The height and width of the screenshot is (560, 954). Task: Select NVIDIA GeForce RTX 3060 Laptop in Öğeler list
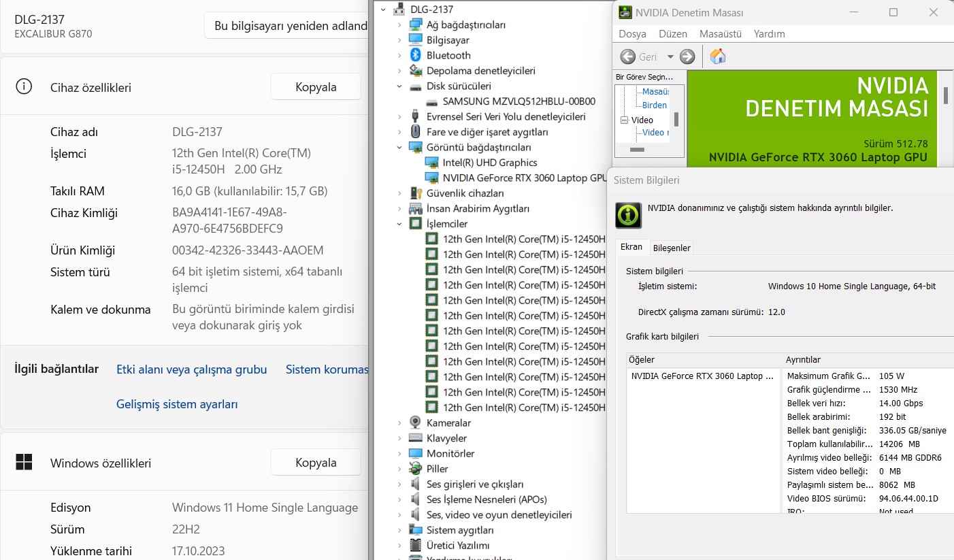click(x=702, y=376)
